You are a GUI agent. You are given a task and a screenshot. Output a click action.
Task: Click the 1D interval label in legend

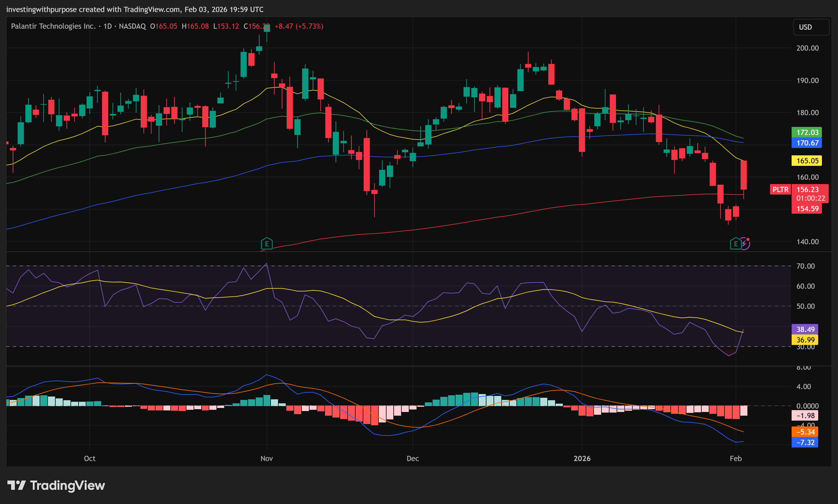(107, 26)
